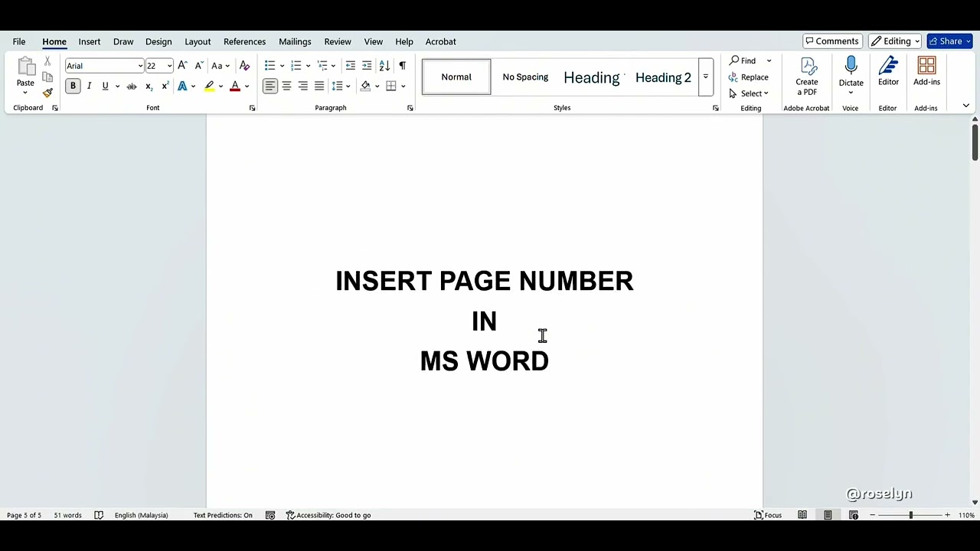This screenshot has height=551, width=980.
Task: Sort text with the A-Z icon
Action: [x=384, y=66]
